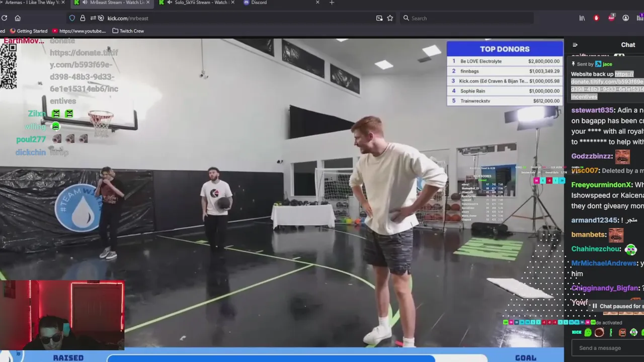
Task: Close the MrBeast Stream tab
Action: click(x=147, y=3)
